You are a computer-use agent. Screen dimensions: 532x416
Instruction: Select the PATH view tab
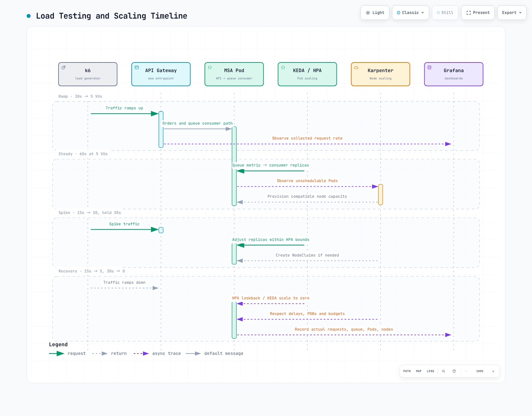(407, 371)
